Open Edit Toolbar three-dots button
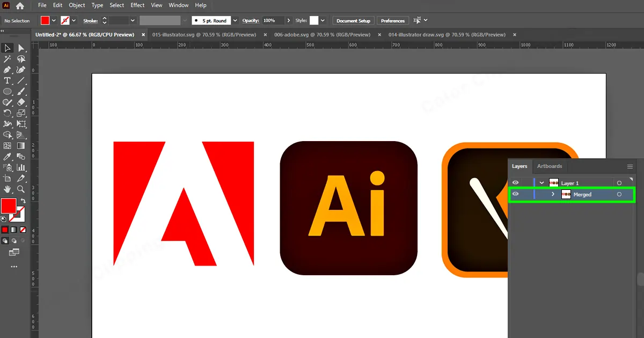 click(14, 266)
